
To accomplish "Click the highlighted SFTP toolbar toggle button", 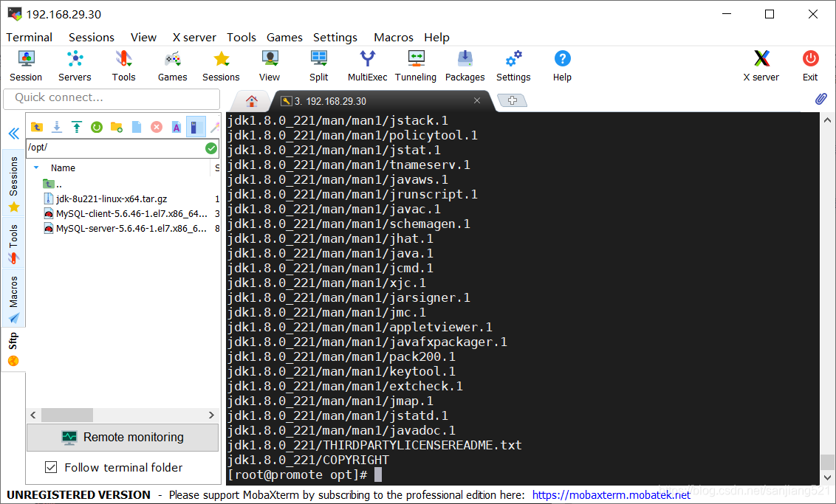I will [196, 127].
